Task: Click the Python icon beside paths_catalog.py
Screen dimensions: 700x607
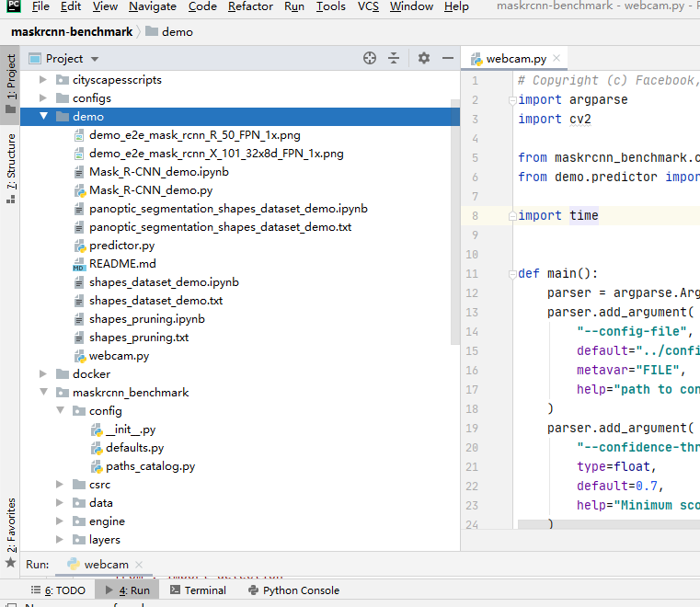Action: coord(96,466)
